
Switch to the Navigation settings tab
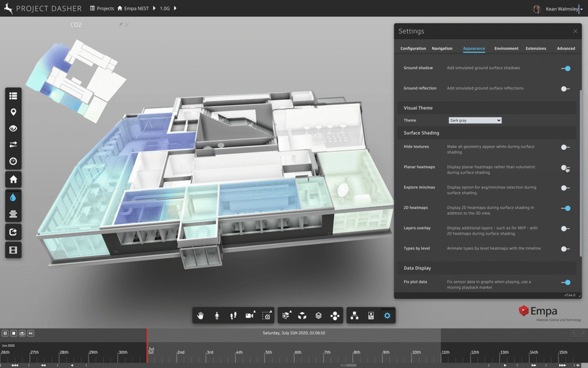point(442,49)
